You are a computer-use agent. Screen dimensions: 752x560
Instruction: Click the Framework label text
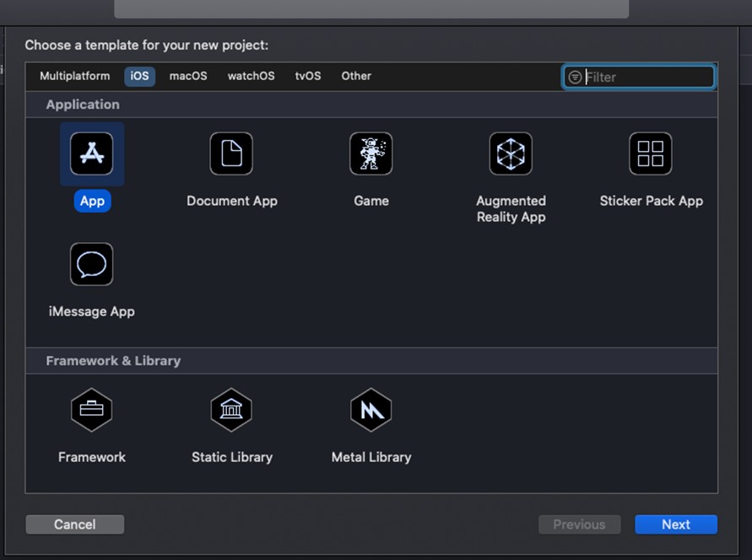[92, 457]
